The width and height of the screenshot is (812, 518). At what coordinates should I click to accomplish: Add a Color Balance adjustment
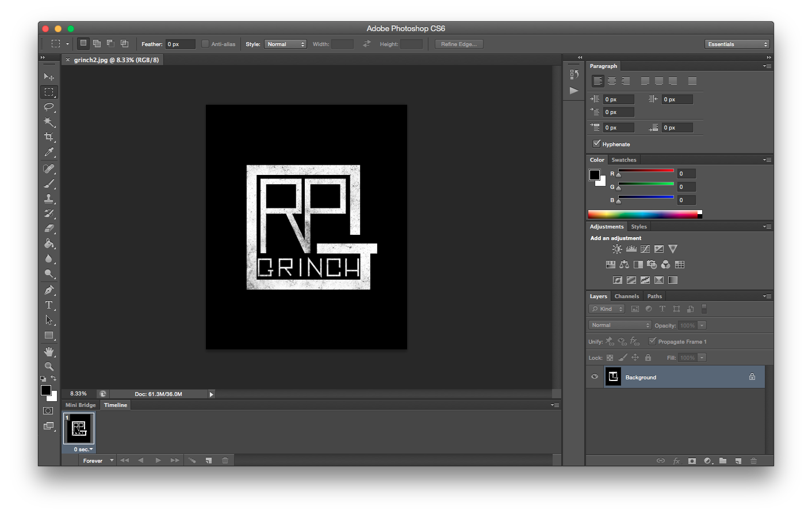624,265
